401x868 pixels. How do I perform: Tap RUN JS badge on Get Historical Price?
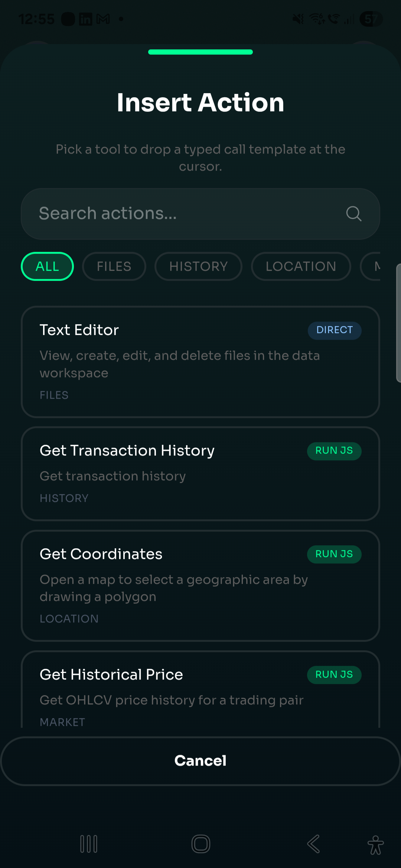[x=334, y=675]
